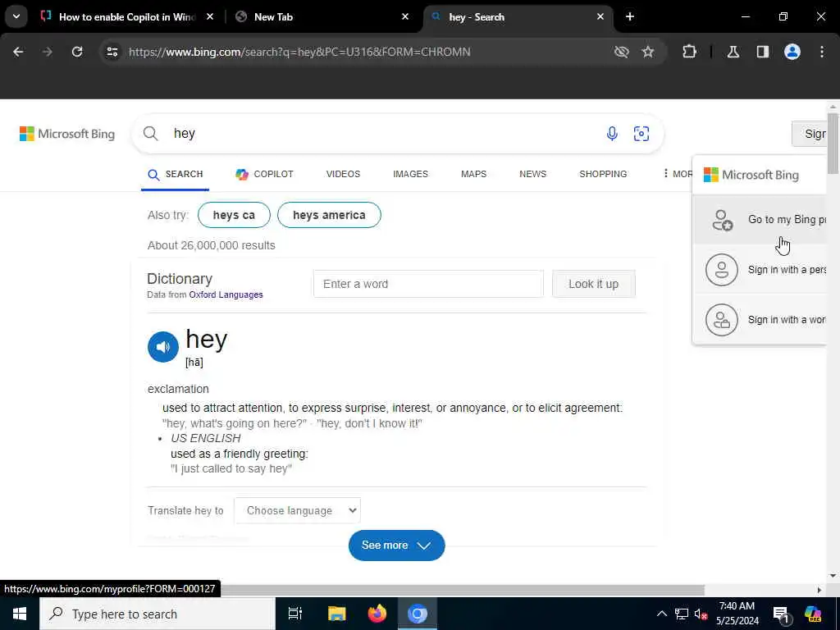840x630 pixels.
Task: Click the Microsoft Bing logo in sign-in panel
Action: tap(751, 175)
